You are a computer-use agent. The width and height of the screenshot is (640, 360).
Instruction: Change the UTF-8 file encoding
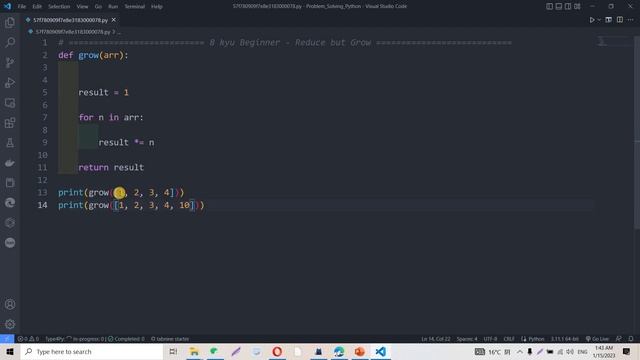pos(490,339)
